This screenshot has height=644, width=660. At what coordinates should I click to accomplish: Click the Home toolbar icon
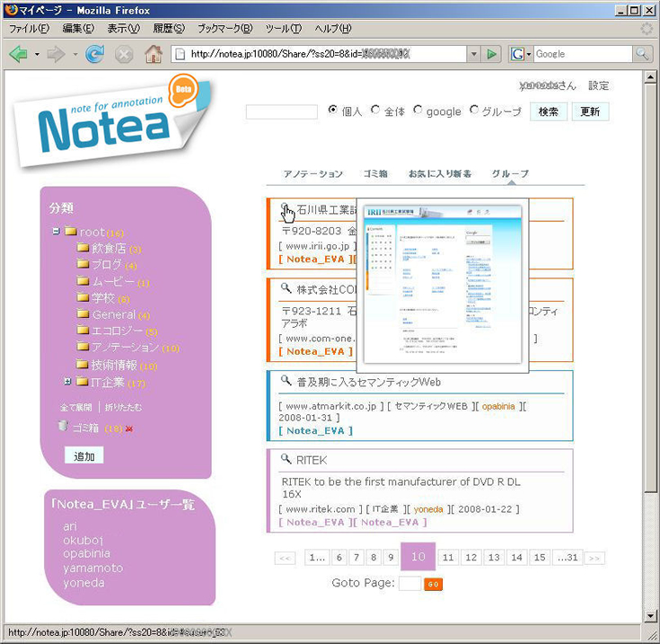154,54
